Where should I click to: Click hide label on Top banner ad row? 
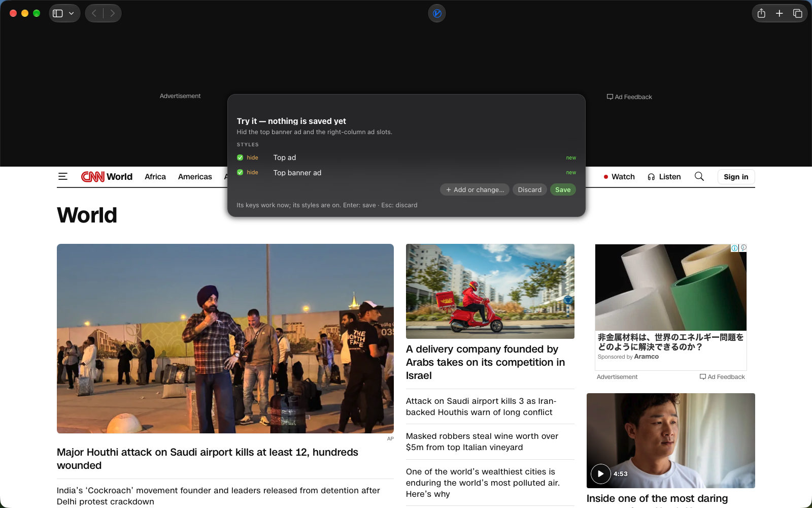[x=252, y=172]
